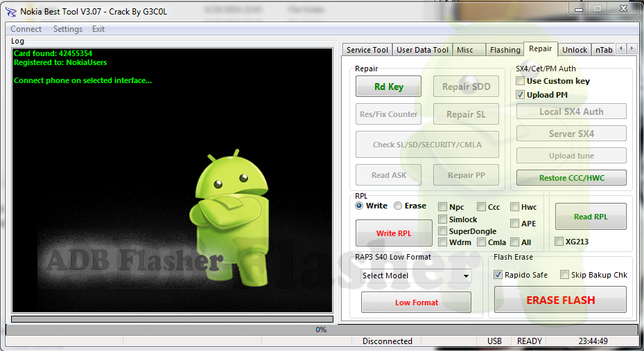The image size is (644, 351).
Task: Enable the Simlock checkbox
Action: coord(443,219)
